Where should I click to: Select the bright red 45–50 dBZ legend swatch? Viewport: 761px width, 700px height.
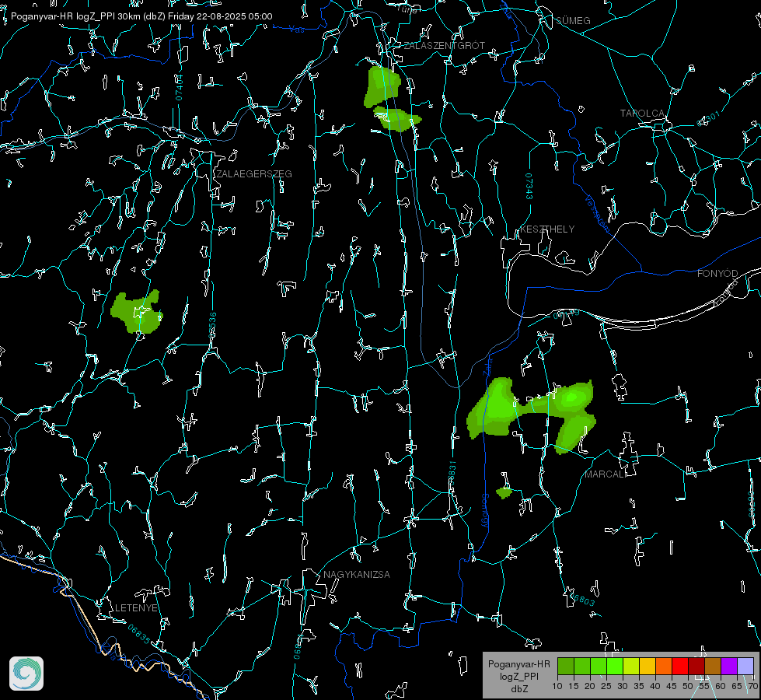(680, 667)
